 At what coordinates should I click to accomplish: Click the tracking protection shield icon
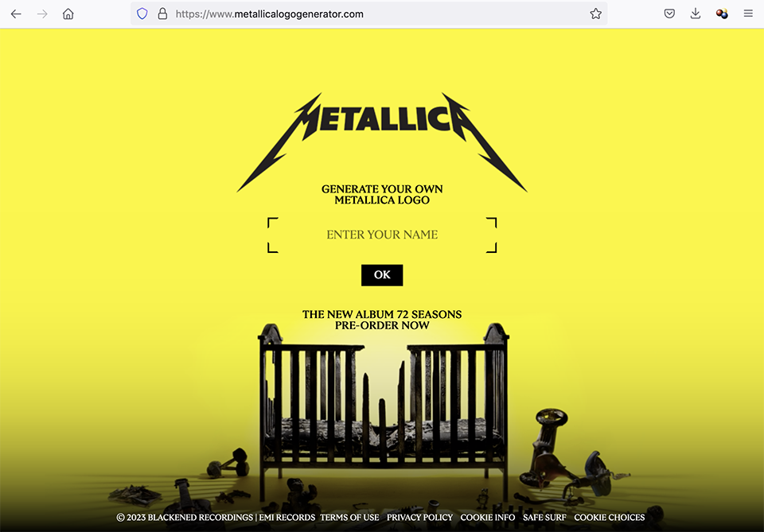coord(142,14)
